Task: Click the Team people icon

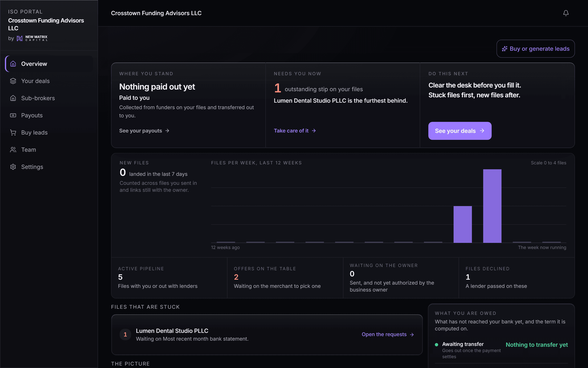Action: point(13,150)
